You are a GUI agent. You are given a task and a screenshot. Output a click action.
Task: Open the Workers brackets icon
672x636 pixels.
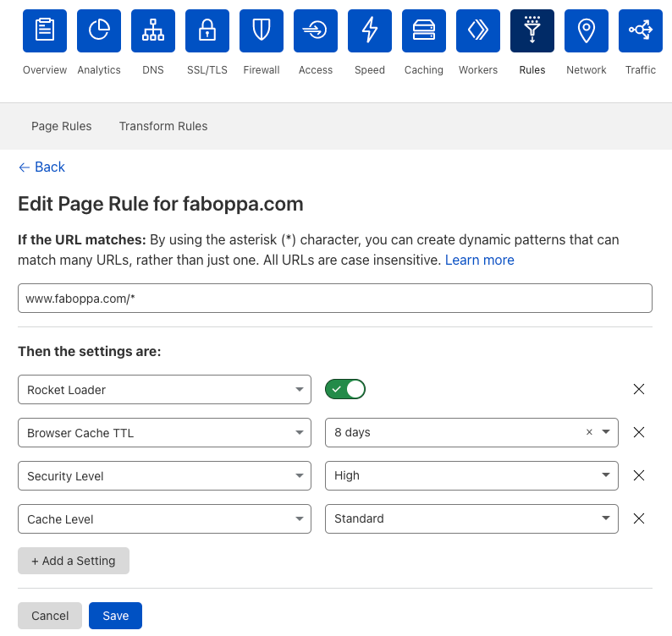[478, 30]
